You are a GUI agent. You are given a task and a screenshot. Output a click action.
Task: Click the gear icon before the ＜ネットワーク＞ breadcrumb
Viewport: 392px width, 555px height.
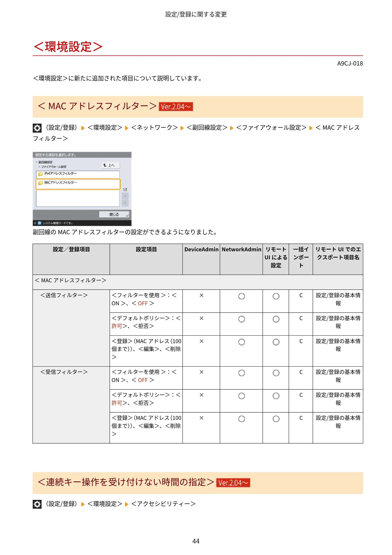click(37, 128)
